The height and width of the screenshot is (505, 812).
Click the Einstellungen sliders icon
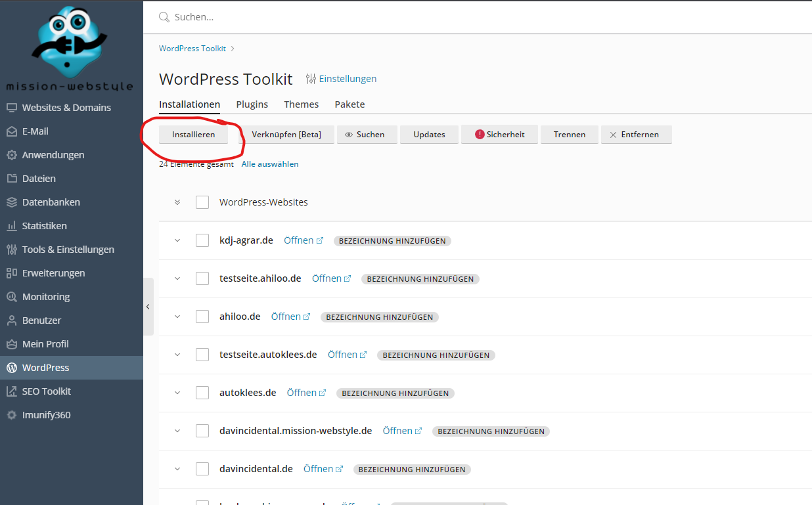tap(311, 79)
